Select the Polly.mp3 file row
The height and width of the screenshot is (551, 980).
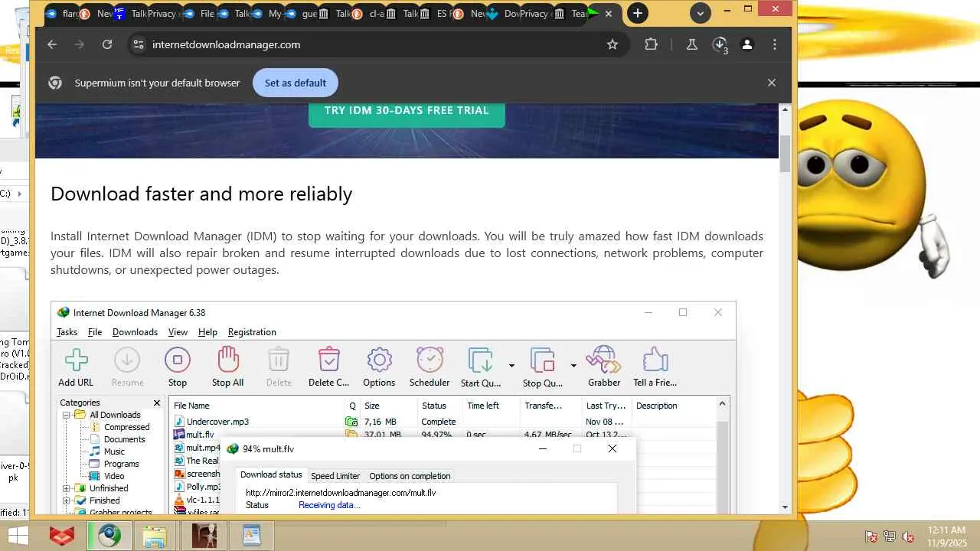196,487
